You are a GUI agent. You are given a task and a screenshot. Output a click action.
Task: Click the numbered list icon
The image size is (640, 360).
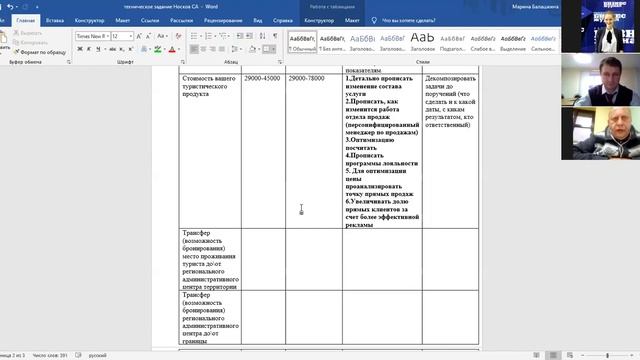point(209,36)
